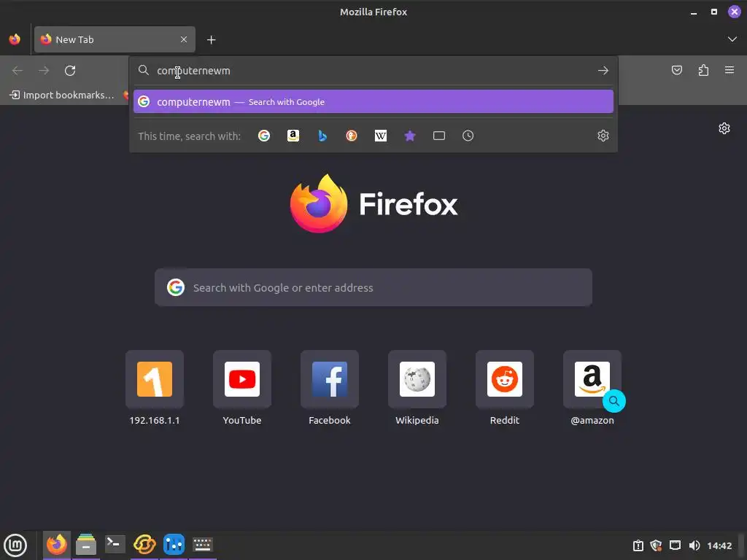The image size is (747, 560).
Task: Search this time with Bing icon
Action: [x=322, y=136]
